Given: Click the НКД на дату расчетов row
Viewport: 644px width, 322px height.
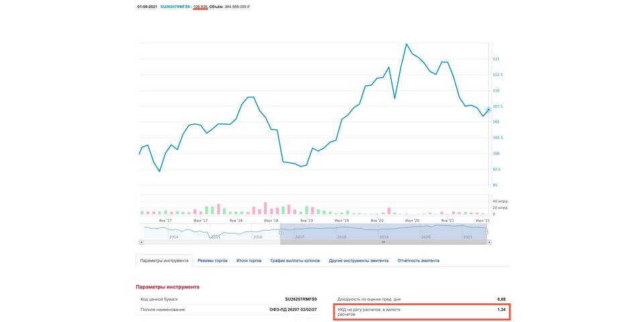Looking at the screenshot, I should pyautogui.click(x=421, y=311).
